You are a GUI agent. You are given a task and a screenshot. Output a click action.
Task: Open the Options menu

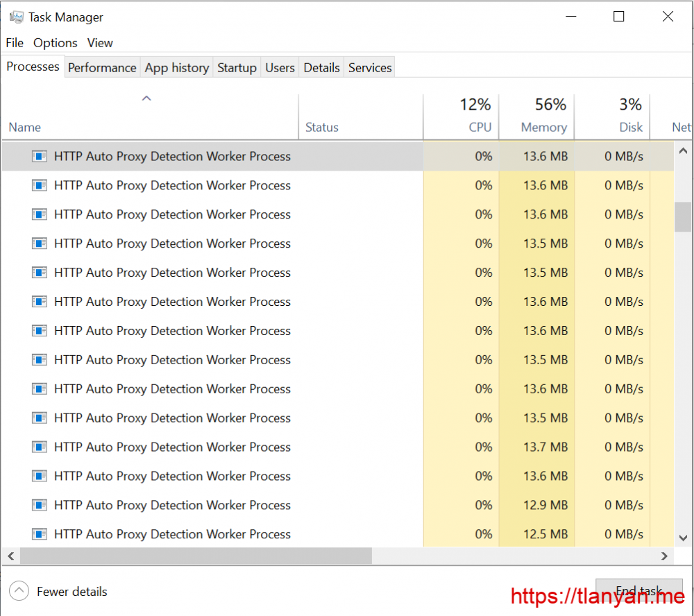pos(55,42)
